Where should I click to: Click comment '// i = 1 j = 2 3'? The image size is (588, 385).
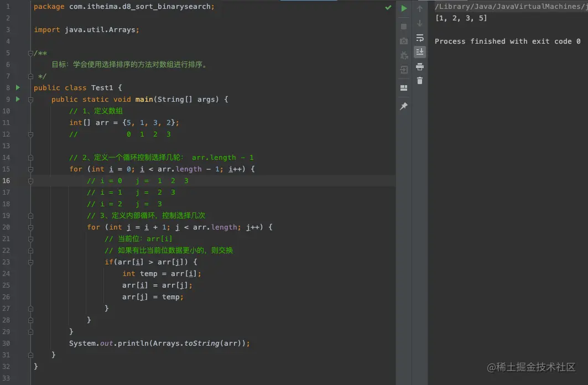click(131, 192)
